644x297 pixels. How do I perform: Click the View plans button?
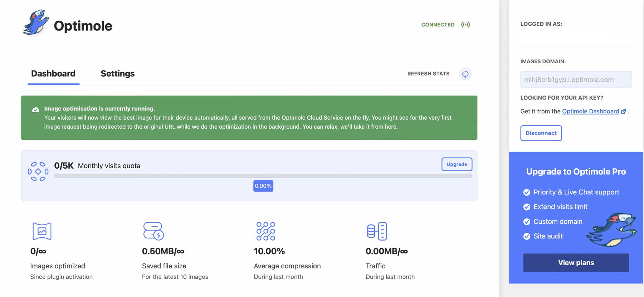coord(576,263)
